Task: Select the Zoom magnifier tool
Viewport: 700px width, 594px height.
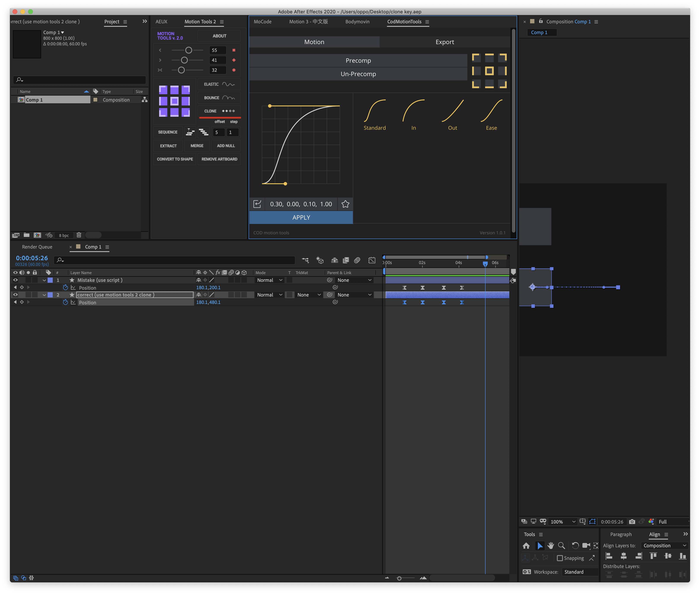Action: click(561, 546)
